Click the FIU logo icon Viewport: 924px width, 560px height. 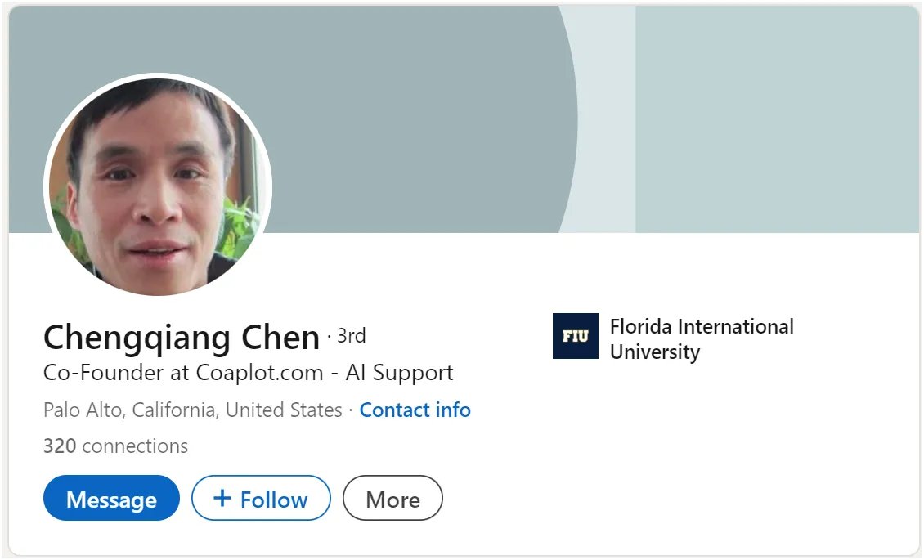tap(575, 336)
